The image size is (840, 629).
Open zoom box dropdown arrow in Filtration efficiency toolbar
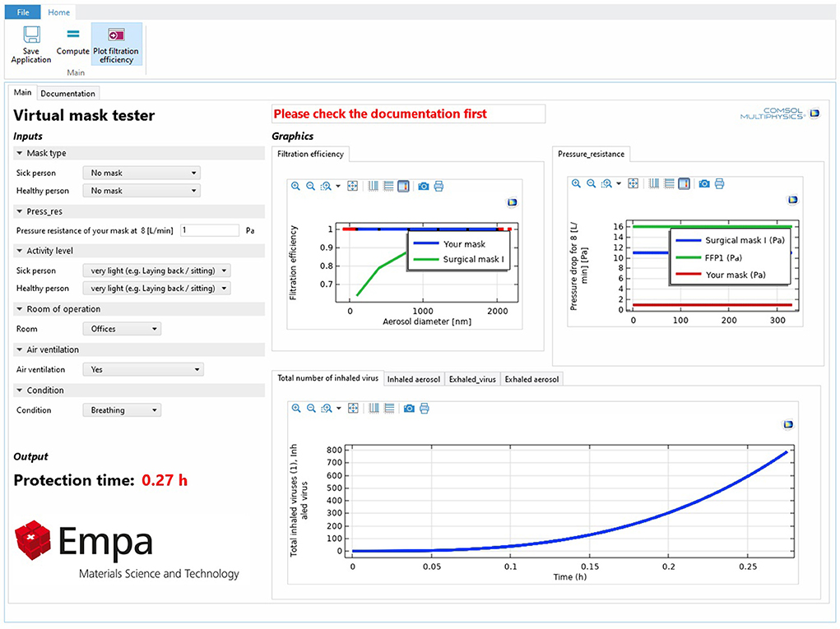338,187
